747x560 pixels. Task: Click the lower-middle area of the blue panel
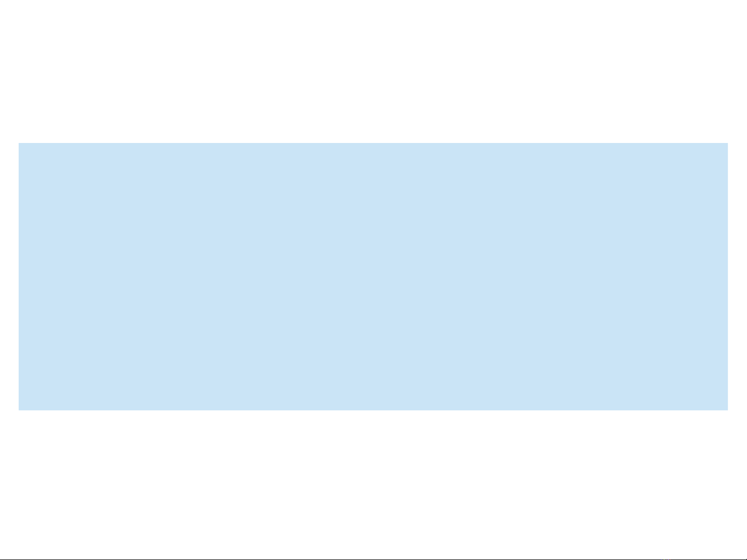[x=373, y=343]
